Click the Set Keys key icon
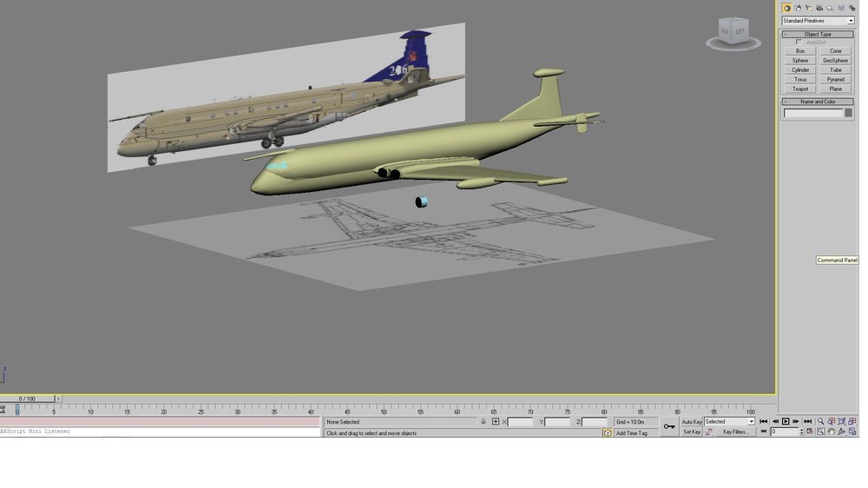Image resolution: width=868 pixels, height=488 pixels. click(x=669, y=426)
